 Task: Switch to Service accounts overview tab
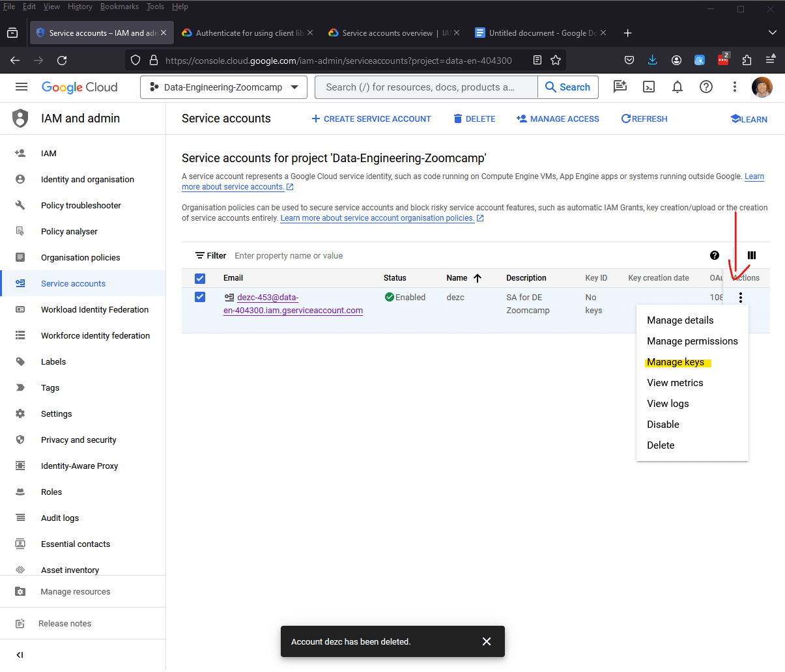tap(393, 33)
